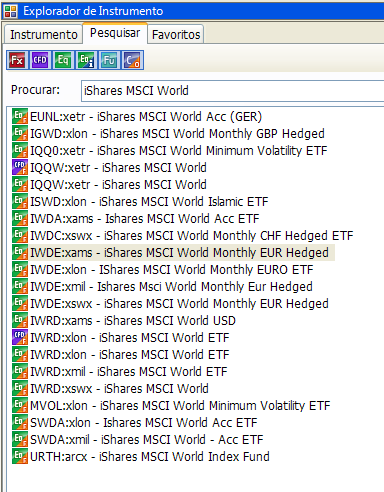The image size is (384, 492).
Task: Click equity icon beside IWDE:xswx
Action: tap(20, 303)
